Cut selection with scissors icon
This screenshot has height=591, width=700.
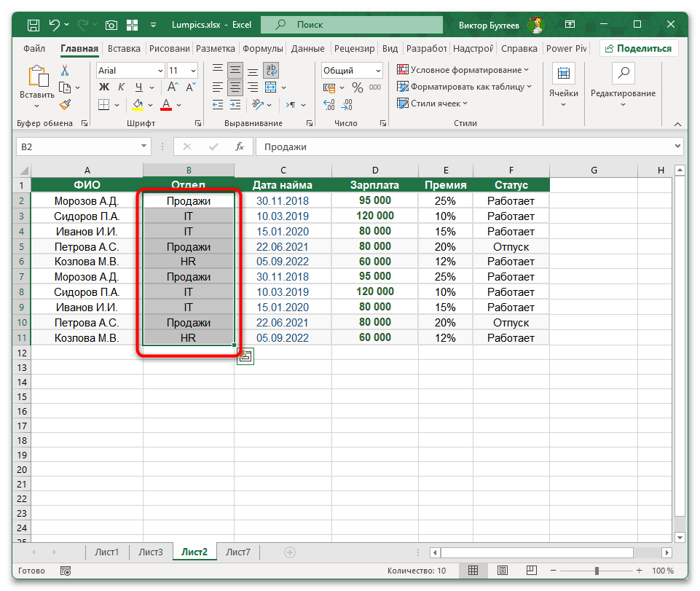[x=65, y=70]
